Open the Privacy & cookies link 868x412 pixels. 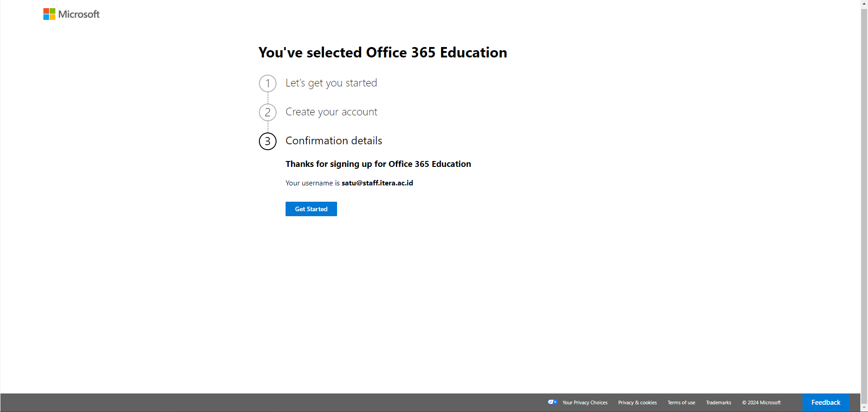pos(637,403)
